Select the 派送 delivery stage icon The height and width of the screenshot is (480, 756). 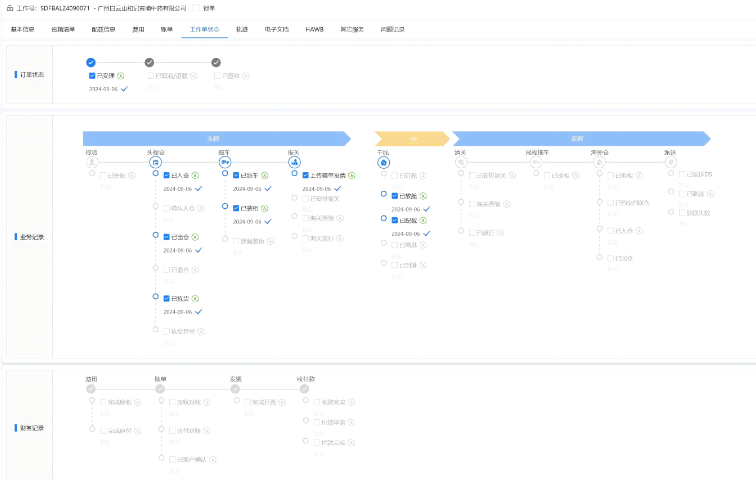pyautogui.click(x=670, y=161)
